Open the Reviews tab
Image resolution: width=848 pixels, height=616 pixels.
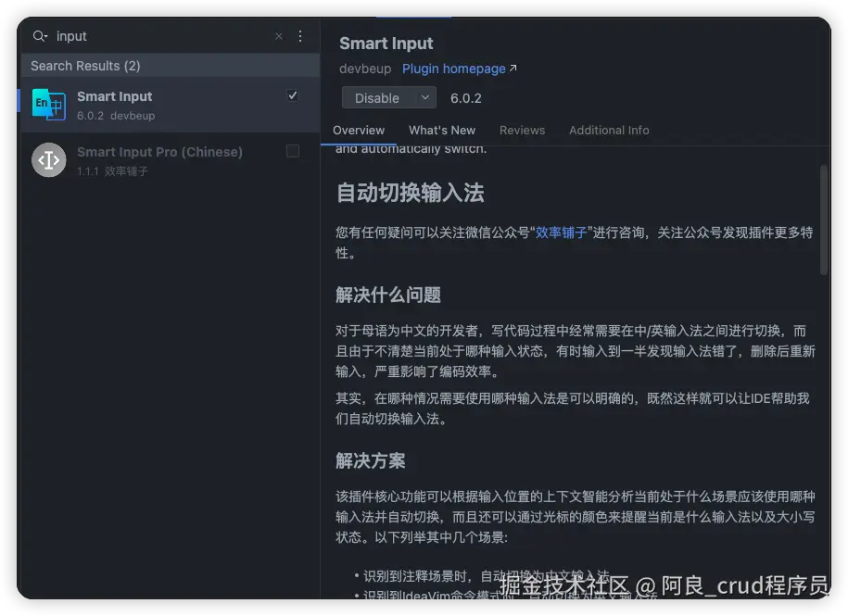[x=522, y=131]
